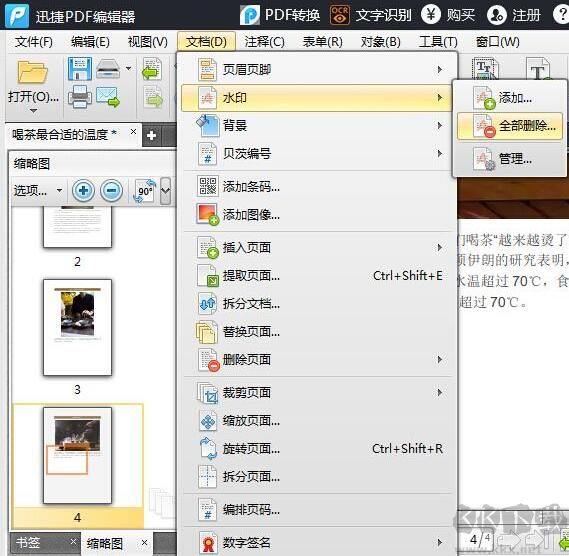Click the text tool T icon
Image resolution: width=569 pixels, height=556 pixels.
pyautogui.click(x=539, y=68)
